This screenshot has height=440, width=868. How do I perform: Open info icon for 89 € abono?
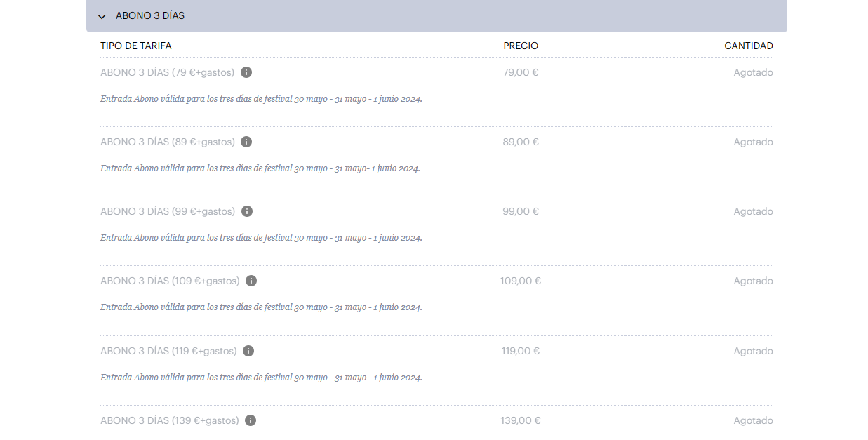(246, 142)
